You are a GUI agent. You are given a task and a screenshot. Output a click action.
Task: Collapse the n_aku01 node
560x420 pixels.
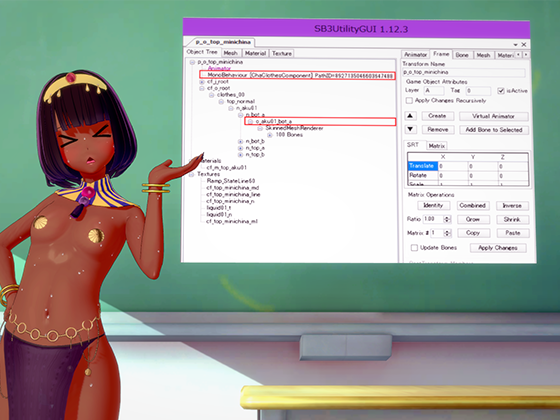coord(231,108)
